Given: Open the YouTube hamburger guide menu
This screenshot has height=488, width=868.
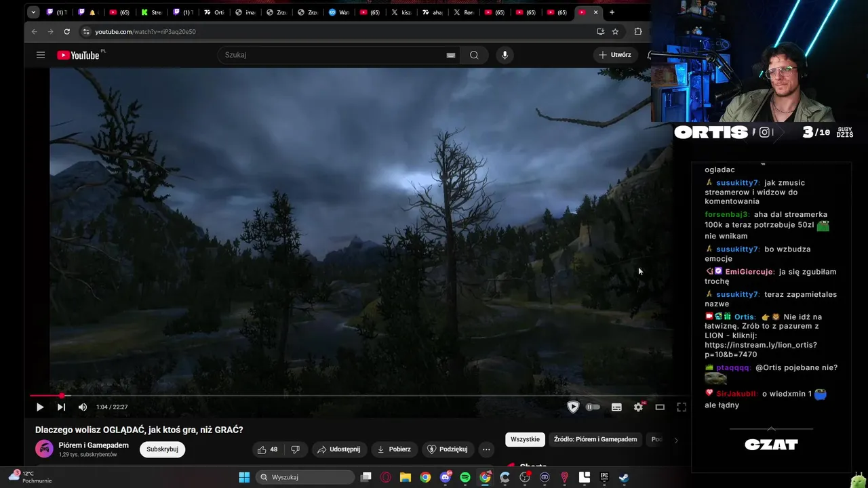Looking at the screenshot, I should coord(41,55).
